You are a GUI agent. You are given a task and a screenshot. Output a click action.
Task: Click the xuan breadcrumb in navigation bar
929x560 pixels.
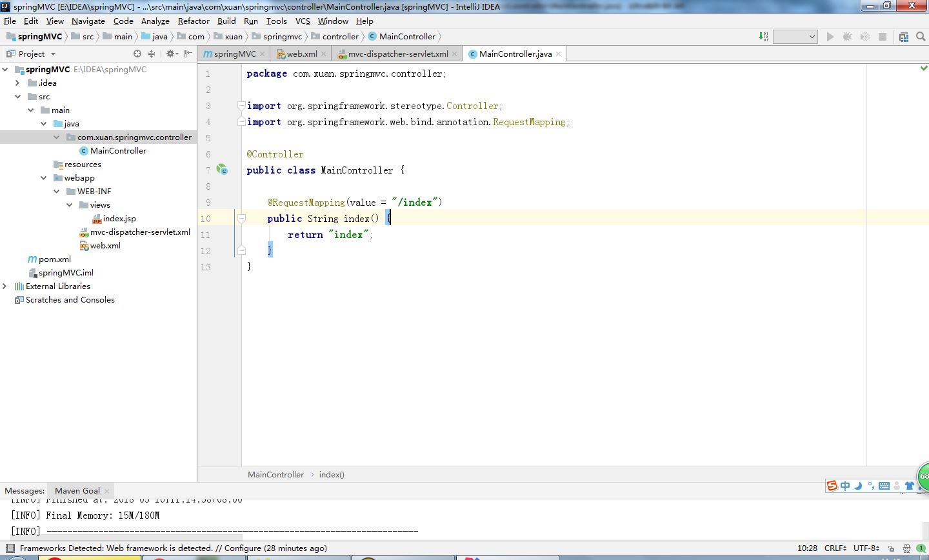point(228,37)
